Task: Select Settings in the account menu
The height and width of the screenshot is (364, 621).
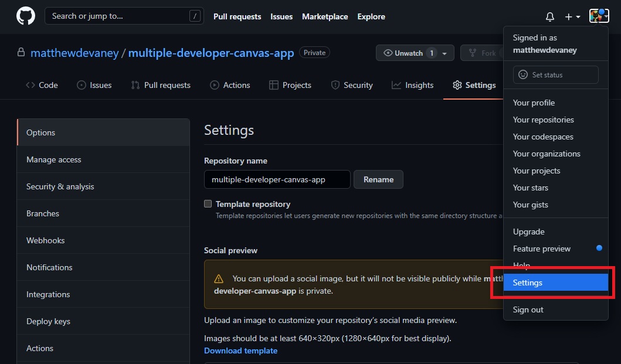Action: click(x=527, y=282)
